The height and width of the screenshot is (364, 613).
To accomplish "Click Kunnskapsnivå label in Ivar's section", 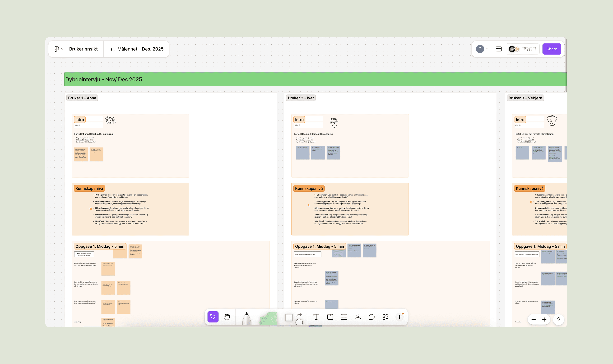I will pyautogui.click(x=309, y=188).
